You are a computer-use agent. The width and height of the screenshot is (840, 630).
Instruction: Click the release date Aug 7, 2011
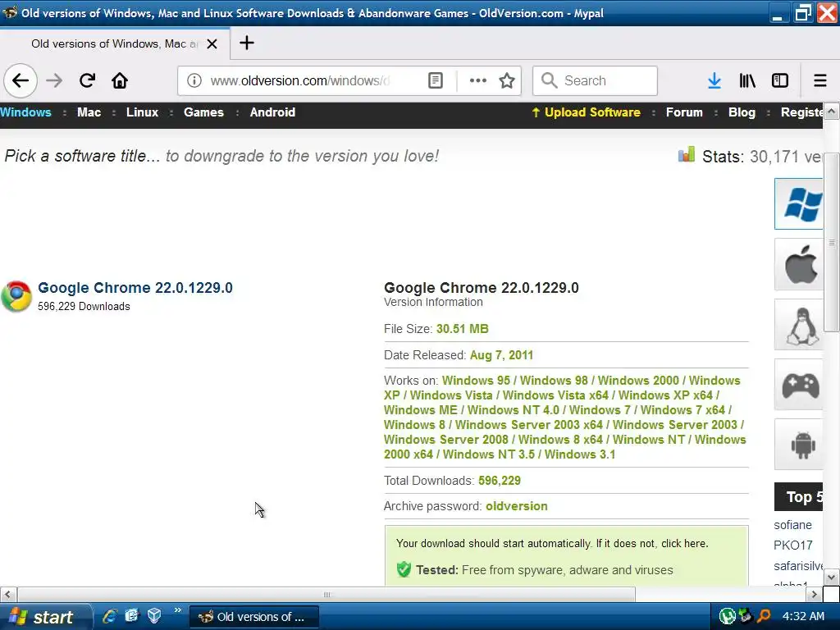coord(501,355)
